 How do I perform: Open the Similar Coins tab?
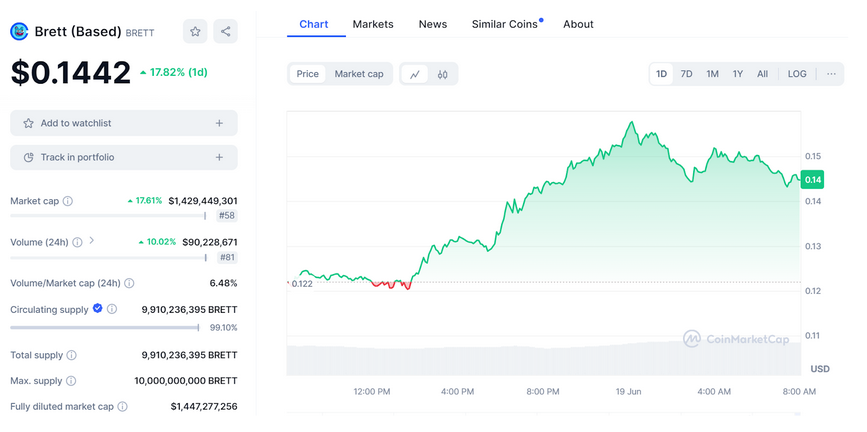point(505,24)
